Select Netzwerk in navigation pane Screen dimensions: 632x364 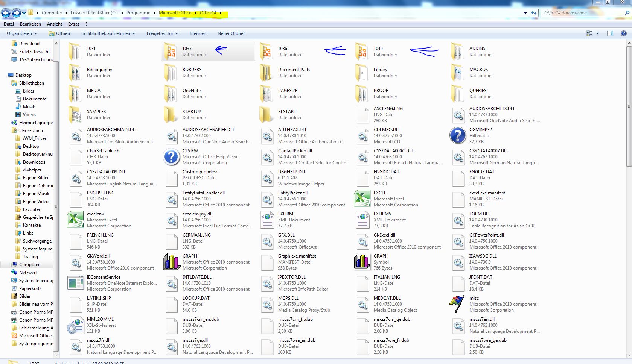click(28, 273)
